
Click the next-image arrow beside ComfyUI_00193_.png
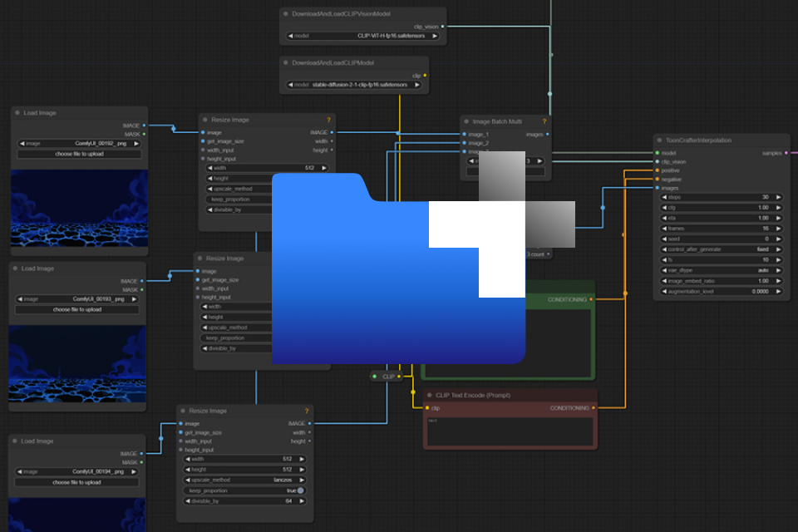135,299
